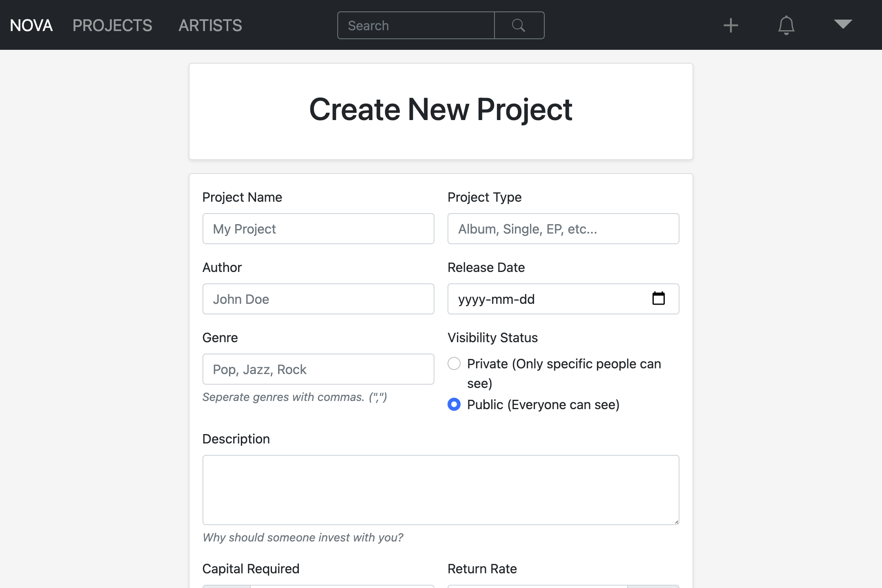This screenshot has height=588, width=882.
Task: Click the Project Name input field
Action: click(x=318, y=229)
